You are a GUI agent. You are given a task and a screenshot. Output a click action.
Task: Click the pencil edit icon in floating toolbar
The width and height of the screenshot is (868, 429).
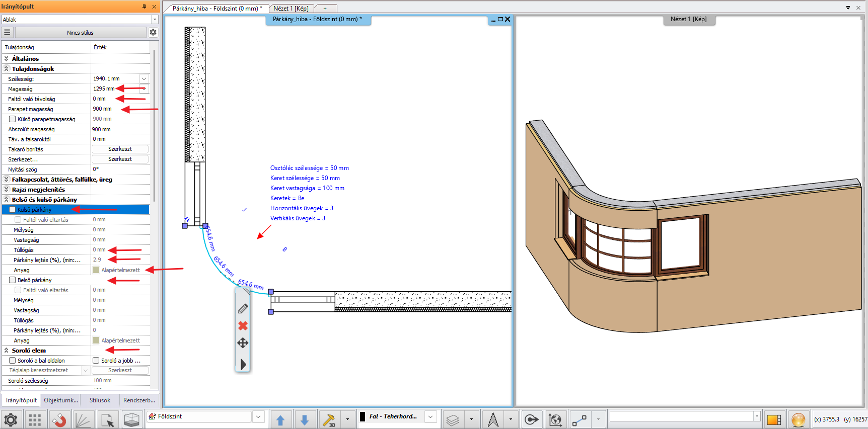point(243,309)
